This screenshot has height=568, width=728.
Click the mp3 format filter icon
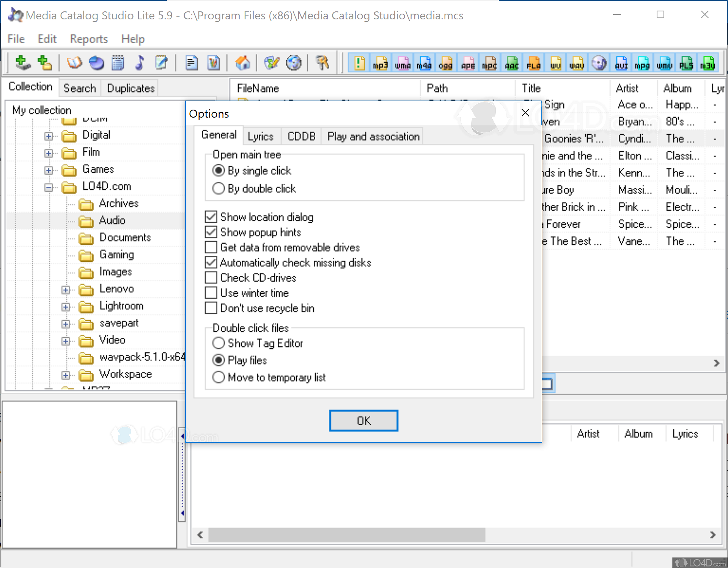381,63
